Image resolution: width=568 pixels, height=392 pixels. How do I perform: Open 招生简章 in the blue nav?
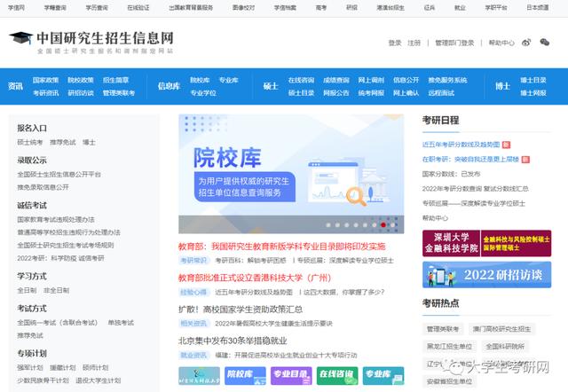[116, 80]
